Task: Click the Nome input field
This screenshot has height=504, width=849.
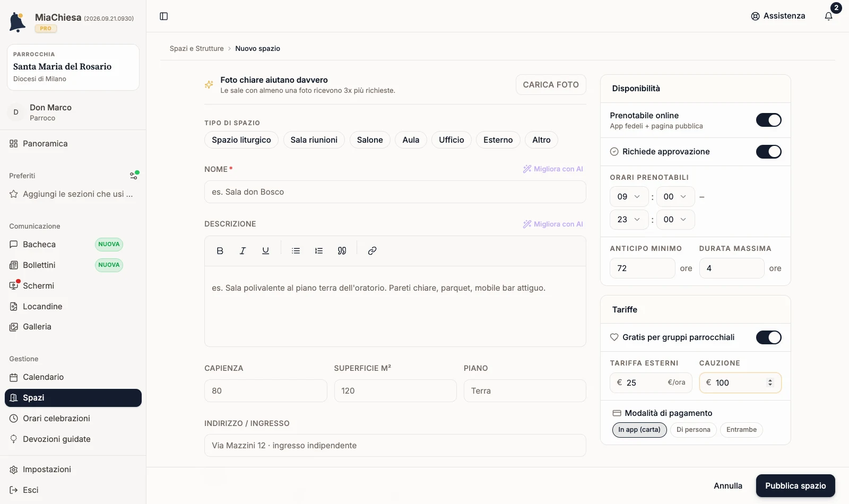Action: [x=395, y=192]
